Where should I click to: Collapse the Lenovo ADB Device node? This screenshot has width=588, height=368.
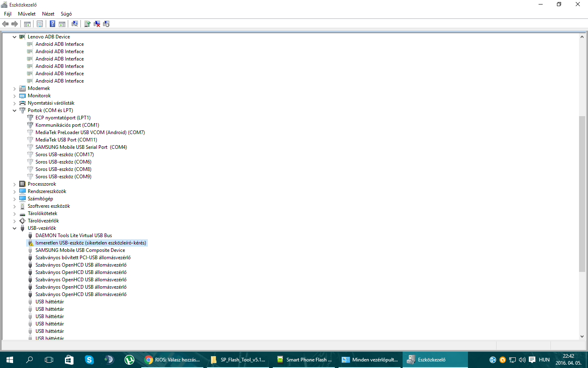click(15, 37)
